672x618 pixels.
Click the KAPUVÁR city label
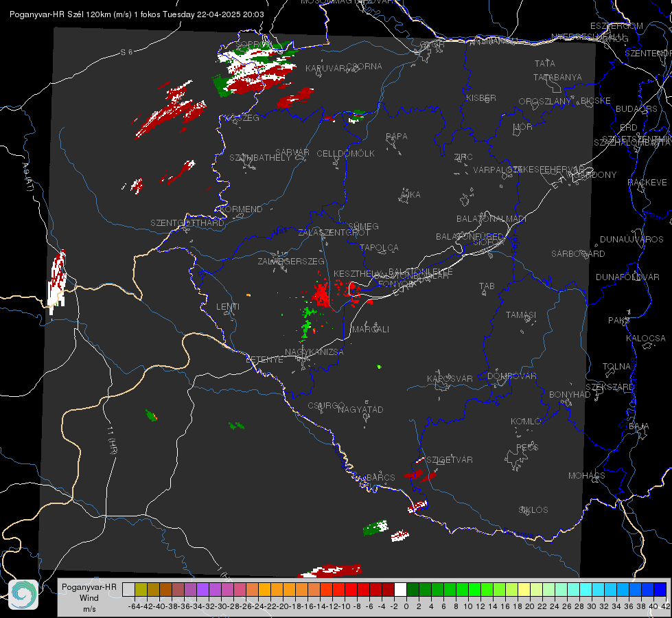click(326, 69)
